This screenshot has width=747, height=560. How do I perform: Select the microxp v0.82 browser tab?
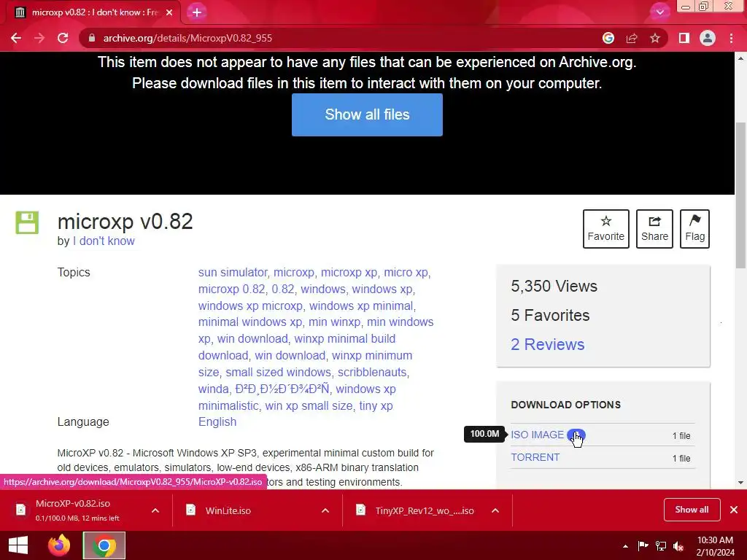93,12
